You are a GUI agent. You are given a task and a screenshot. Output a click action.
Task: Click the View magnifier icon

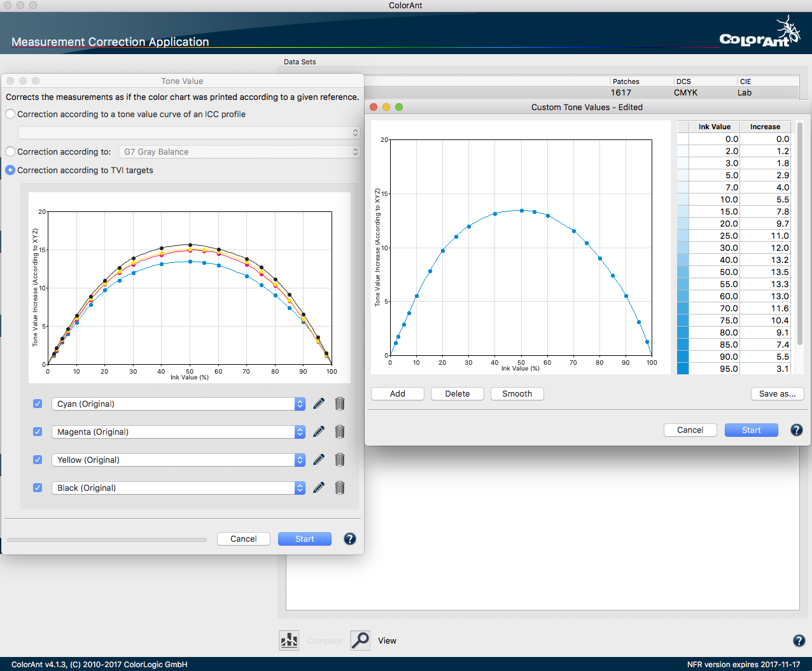360,640
